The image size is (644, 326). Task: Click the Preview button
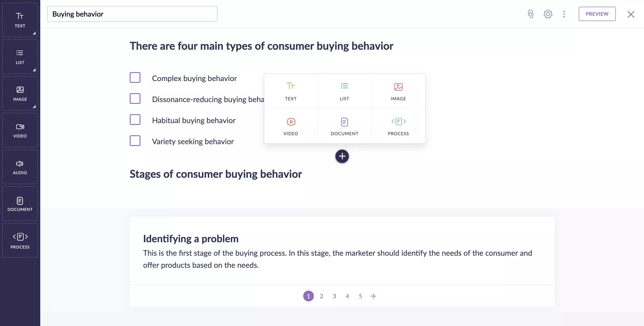coord(597,14)
